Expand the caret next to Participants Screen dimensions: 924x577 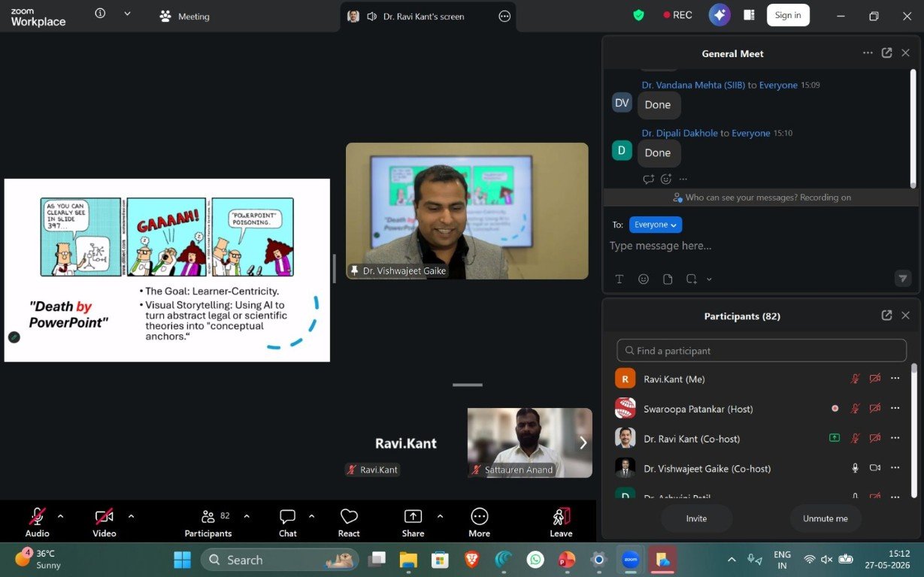pos(247,516)
